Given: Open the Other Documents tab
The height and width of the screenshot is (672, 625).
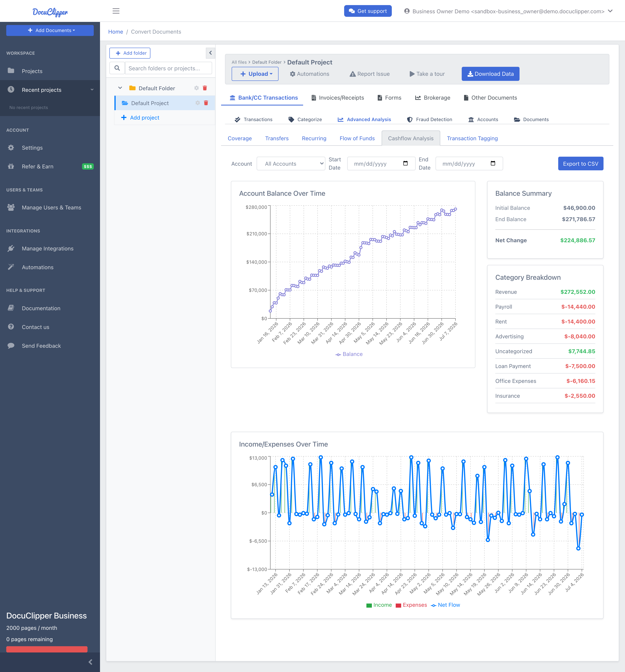Looking at the screenshot, I should click(x=490, y=98).
